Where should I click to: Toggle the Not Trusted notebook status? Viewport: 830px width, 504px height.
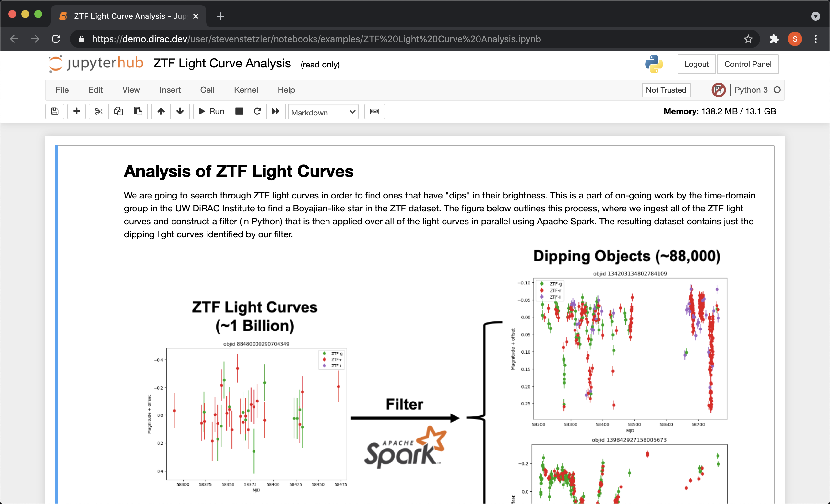click(x=666, y=90)
